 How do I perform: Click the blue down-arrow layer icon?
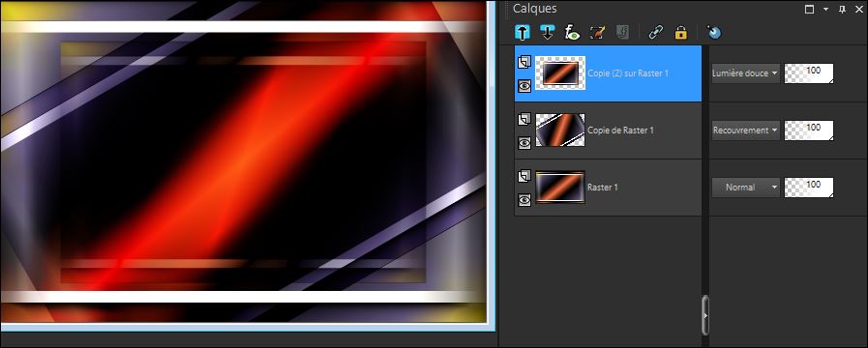point(547,33)
